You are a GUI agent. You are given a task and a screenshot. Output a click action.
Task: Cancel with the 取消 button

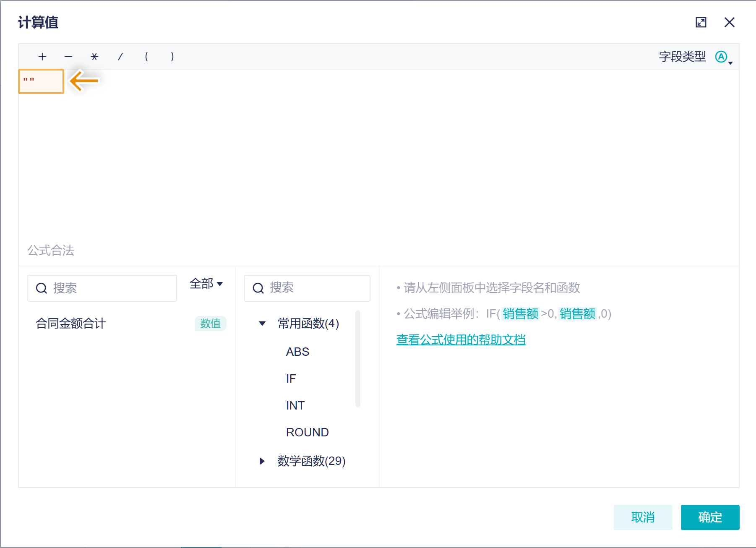tap(643, 517)
